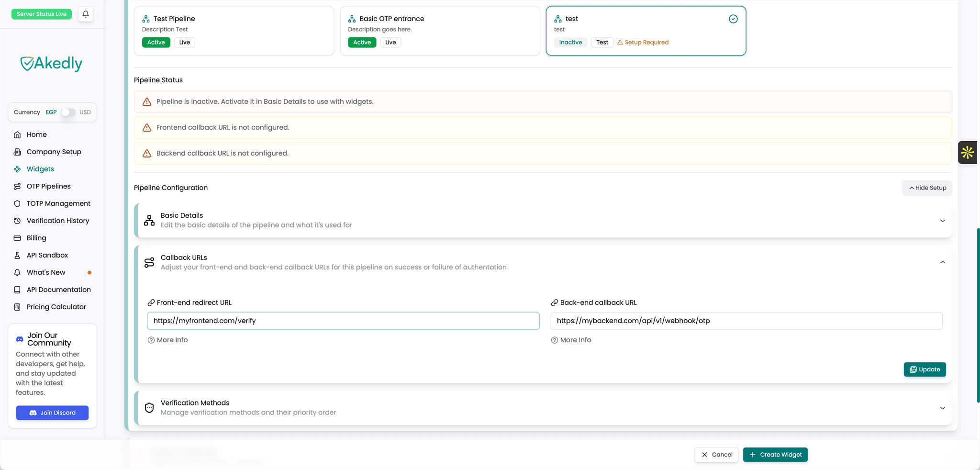This screenshot has height=470, width=980.
Task: Open the yellow asterisk floating widget
Action: [x=968, y=153]
